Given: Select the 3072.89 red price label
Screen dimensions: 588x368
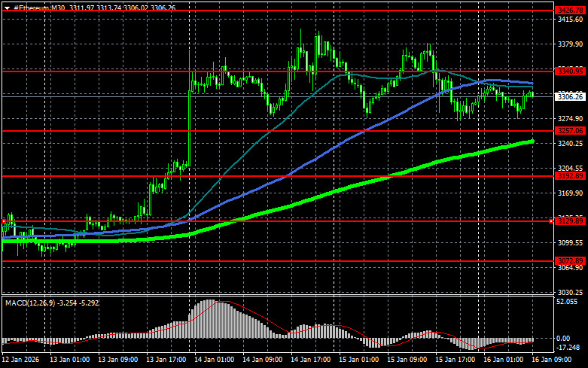Looking at the screenshot, I should pyautogui.click(x=569, y=261).
